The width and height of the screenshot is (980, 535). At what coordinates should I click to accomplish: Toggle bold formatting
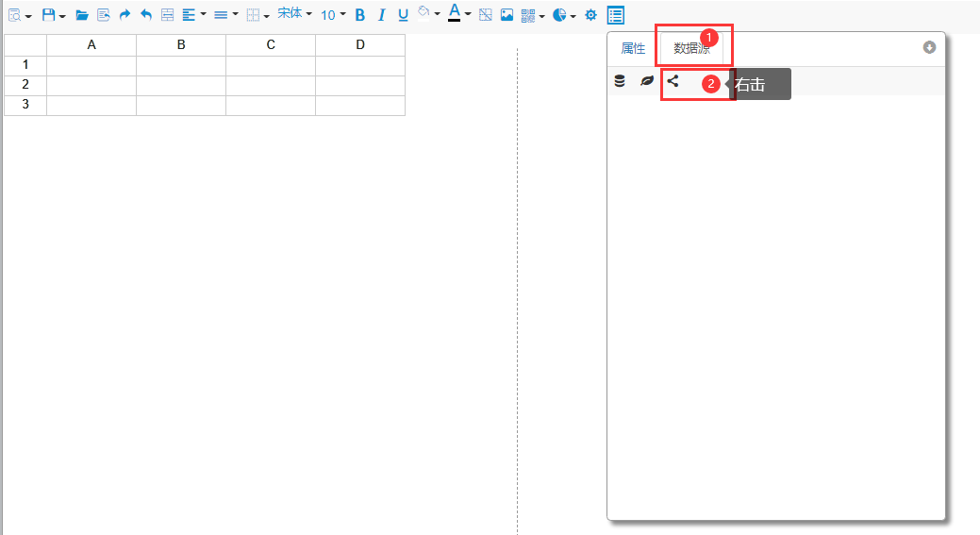click(x=360, y=15)
